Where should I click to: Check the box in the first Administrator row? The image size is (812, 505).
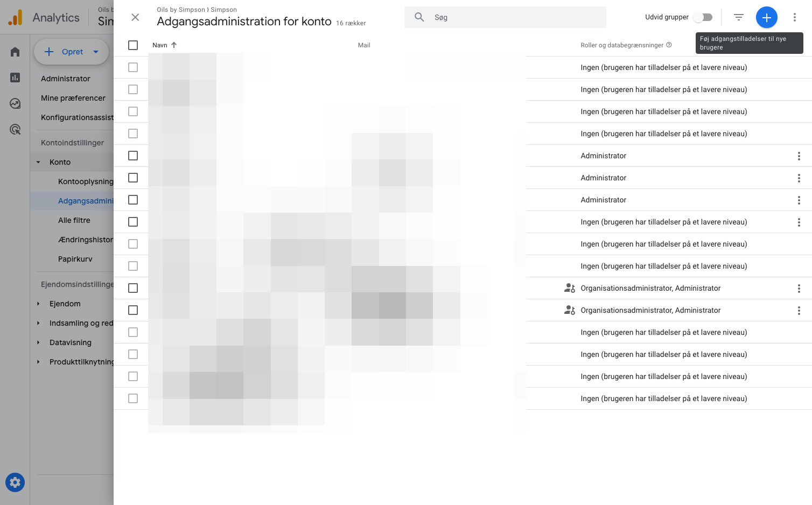click(133, 156)
